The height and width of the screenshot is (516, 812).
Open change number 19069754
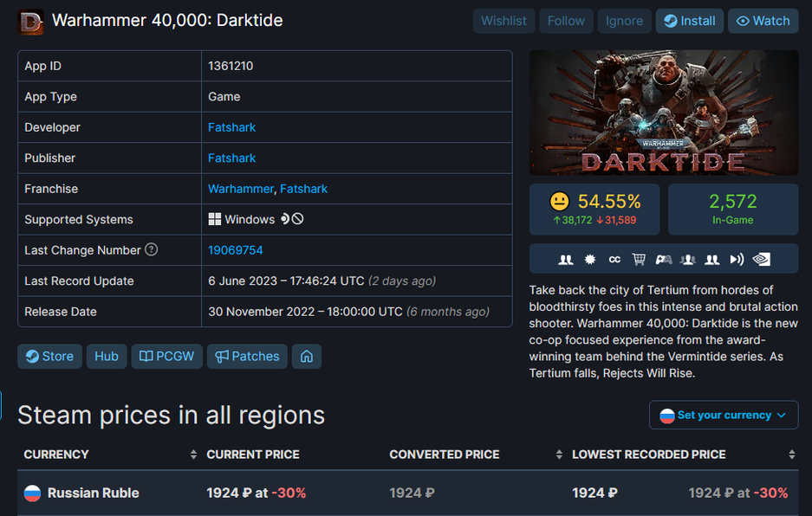click(235, 250)
